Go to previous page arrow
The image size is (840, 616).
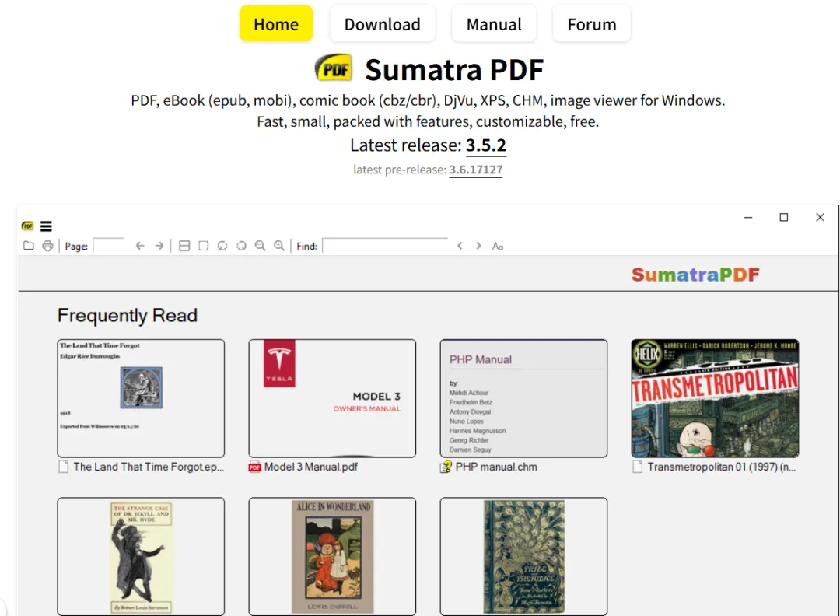tap(140, 246)
